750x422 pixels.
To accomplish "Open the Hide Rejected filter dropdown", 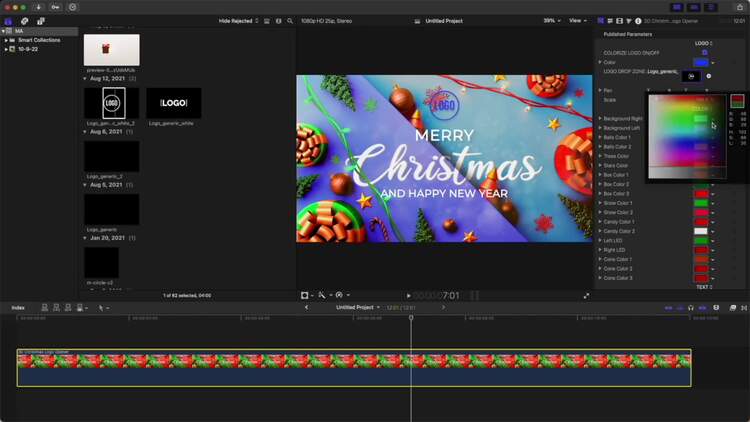I will [x=238, y=21].
